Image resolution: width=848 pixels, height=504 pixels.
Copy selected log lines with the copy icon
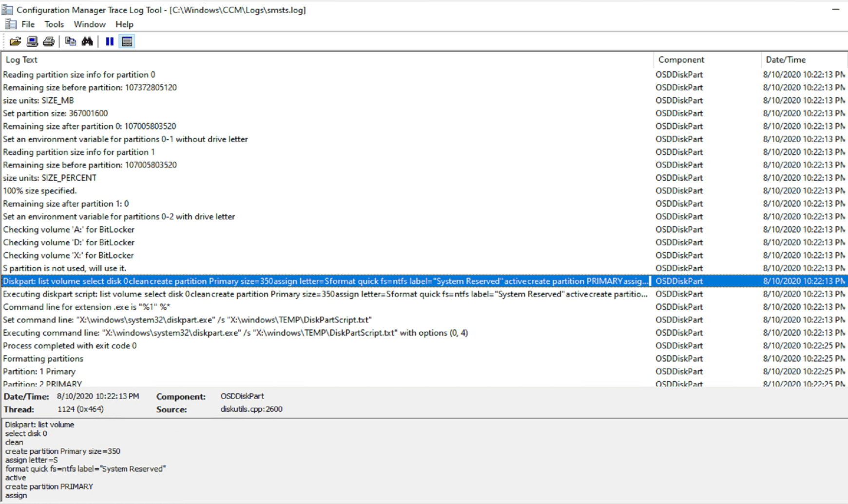pyautogui.click(x=70, y=41)
